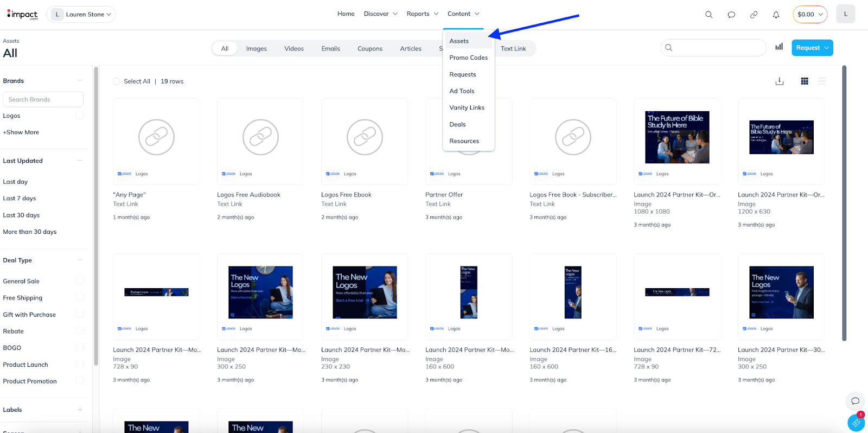Click link icon on Logos Free Book - Subscriber card
The height and width of the screenshot is (433, 868).
tap(573, 137)
